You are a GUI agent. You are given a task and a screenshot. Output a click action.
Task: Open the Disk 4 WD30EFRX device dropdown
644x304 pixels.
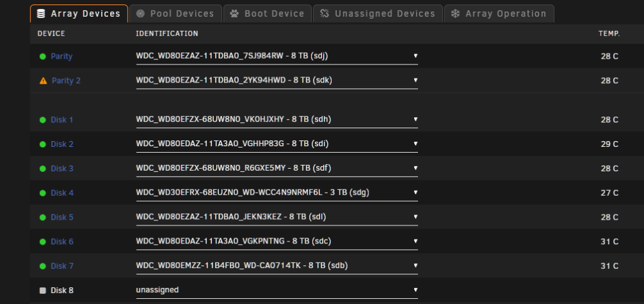277,193
